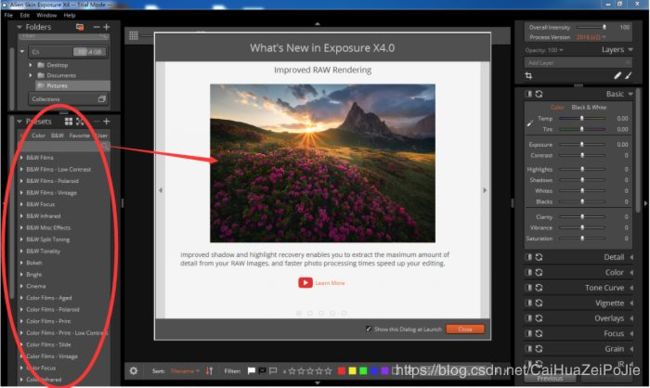Reset the Detail panel settings
Screen dimensions: 650x388
(539, 257)
